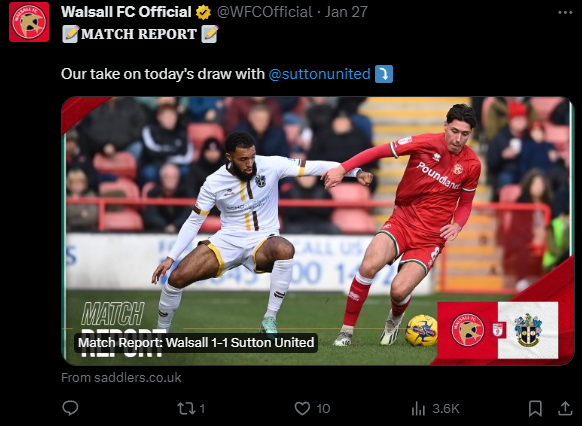582x426 pixels.
Task: Click the Walsall crest in card graphic
Action: 467,330
